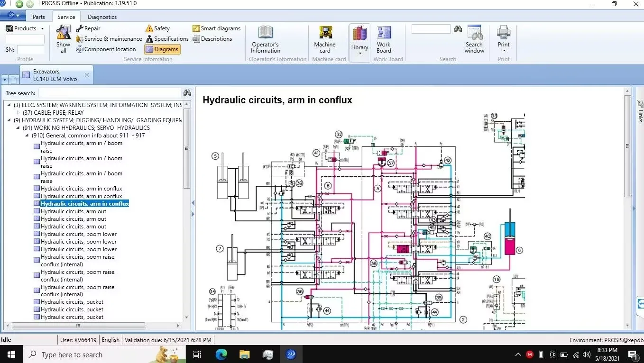
Task: Click the binoculars icon beside Tree search
Action: (x=187, y=93)
